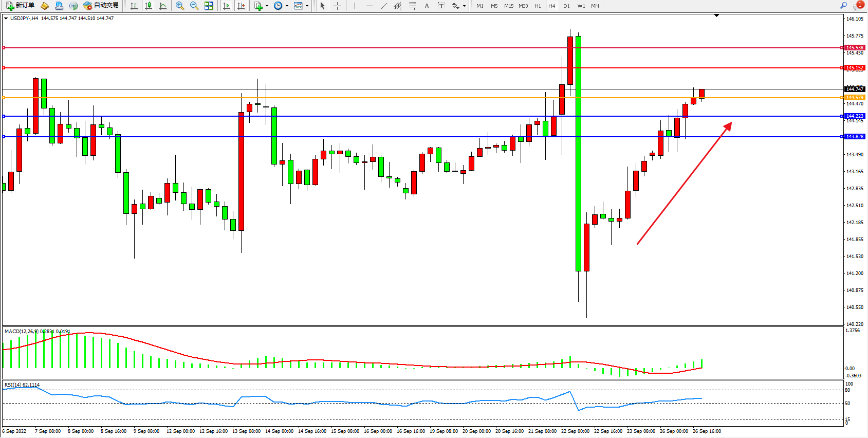Screen dimensions: 868x438
Task: Select the text label tool
Action: 427,6
